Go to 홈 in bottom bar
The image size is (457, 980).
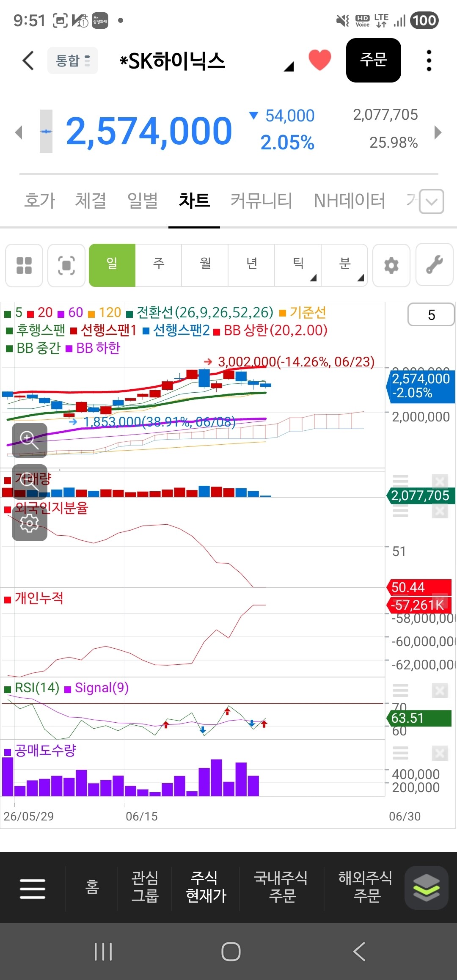coord(92,887)
